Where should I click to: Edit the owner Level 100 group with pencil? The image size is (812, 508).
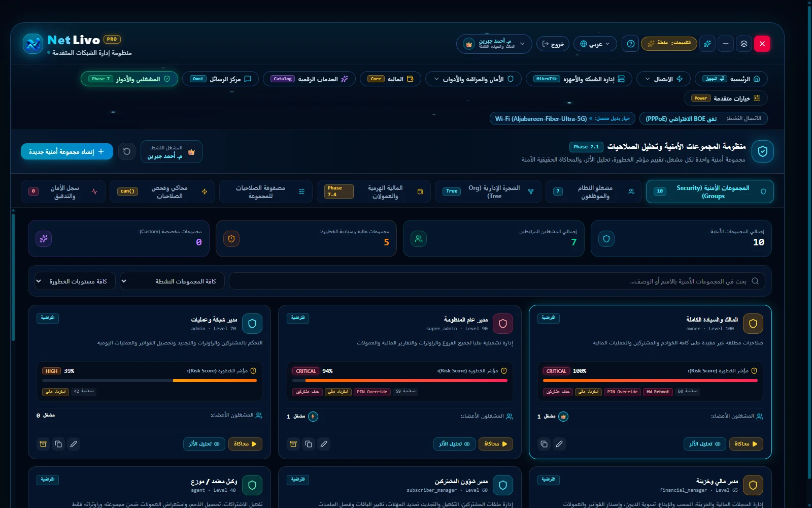[x=559, y=444]
